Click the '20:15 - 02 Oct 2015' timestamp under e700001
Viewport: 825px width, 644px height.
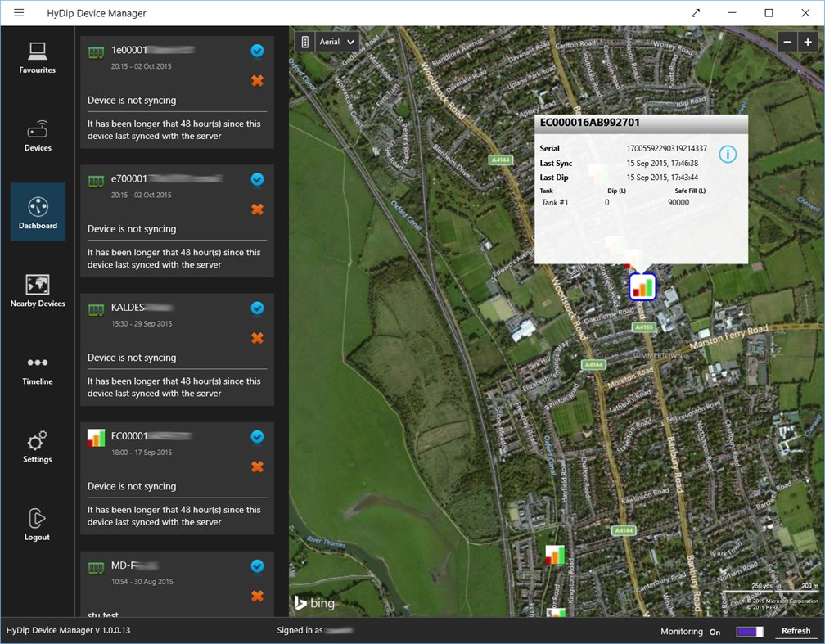pos(141,195)
